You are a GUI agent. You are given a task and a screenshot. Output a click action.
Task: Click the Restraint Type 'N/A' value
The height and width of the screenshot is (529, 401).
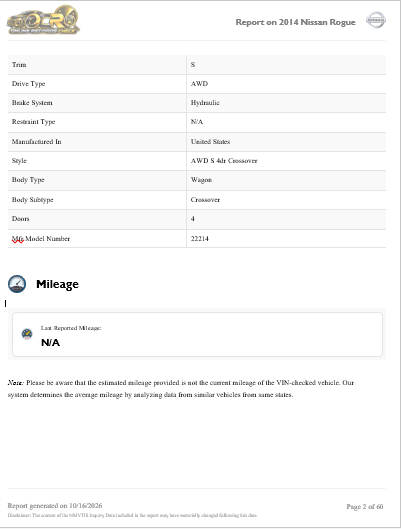coord(197,122)
